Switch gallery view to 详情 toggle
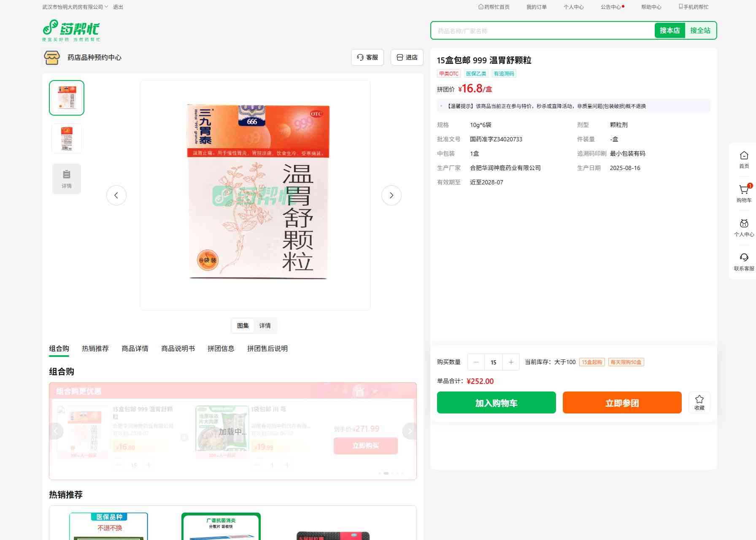 pos(265,326)
